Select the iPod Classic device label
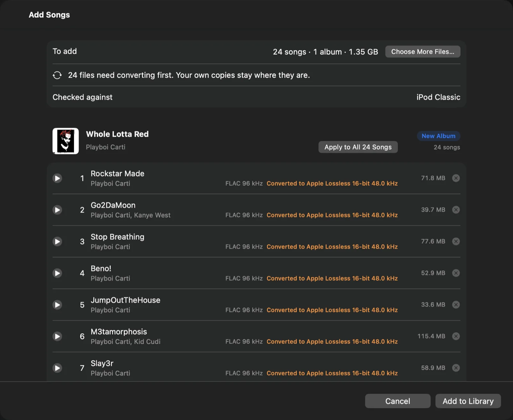The height and width of the screenshot is (420, 513). pyautogui.click(x=438, y=97)
